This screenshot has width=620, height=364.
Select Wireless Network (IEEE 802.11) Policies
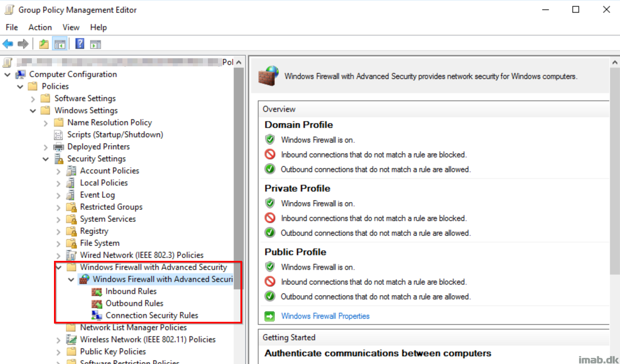[148, 340]
